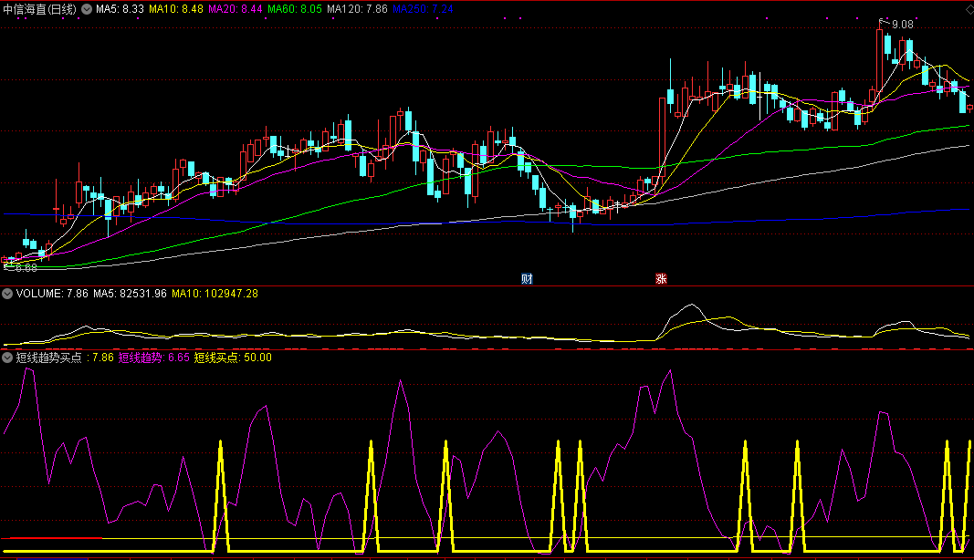Select the MA60: 8.05 label
The width and height of the screenshot is (974, 560).
295,9
